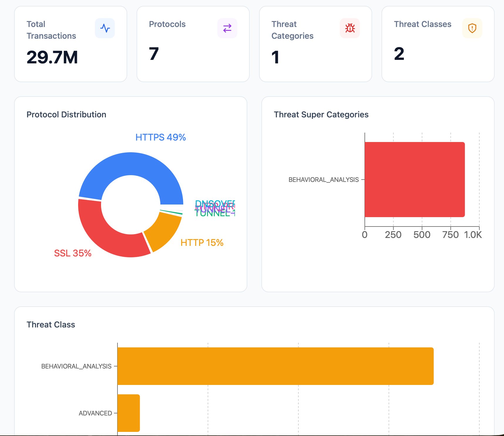Click the short orange ADVANCED bar

coord(129,413)
